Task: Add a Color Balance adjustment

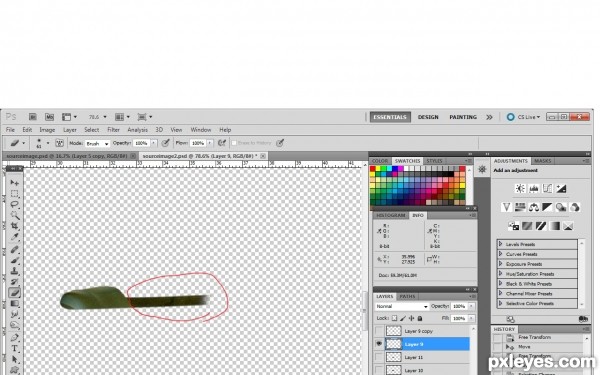Action: coord(534,207)
